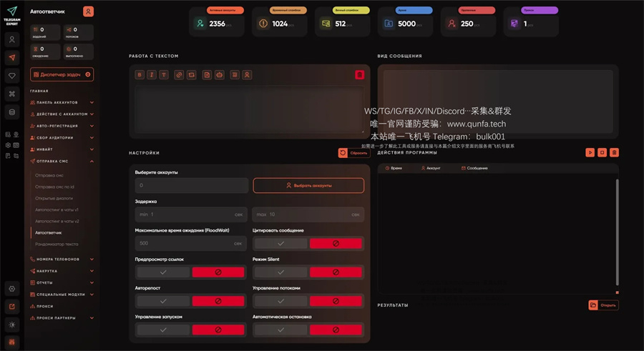The width and height of the screenshot is (644, 351).
Task: Clear text with the red trash icon
Action: 359,75
